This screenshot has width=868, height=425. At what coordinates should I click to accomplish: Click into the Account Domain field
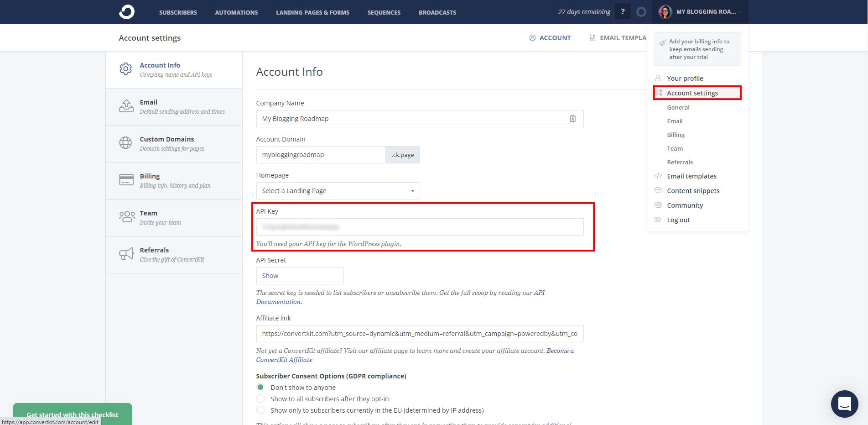click(x=321, y=155)
